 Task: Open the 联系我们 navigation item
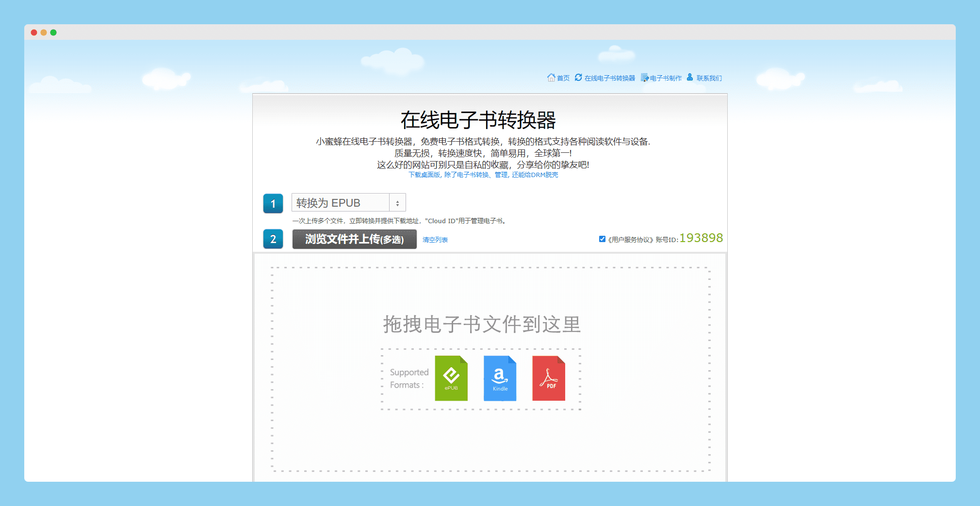[708, 78]
